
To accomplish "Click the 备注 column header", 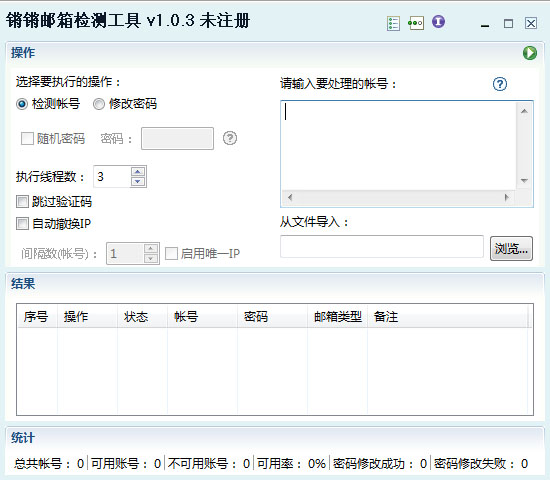I will tap(448, 316).
